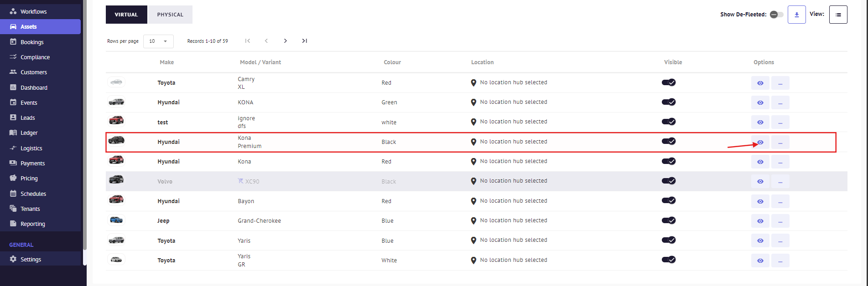Open Customers in the sidebar
This screenshot has width=868, height=286.
(40, 72)
